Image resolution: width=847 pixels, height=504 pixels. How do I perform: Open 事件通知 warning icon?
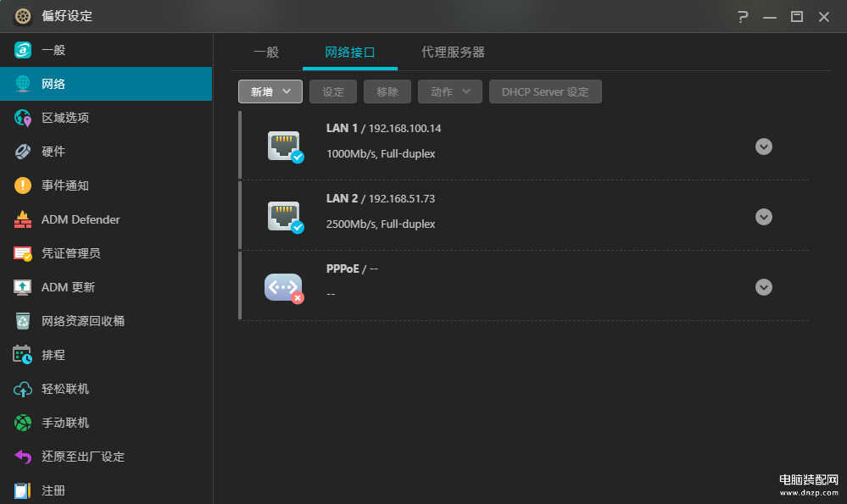[x=23, y=186]
